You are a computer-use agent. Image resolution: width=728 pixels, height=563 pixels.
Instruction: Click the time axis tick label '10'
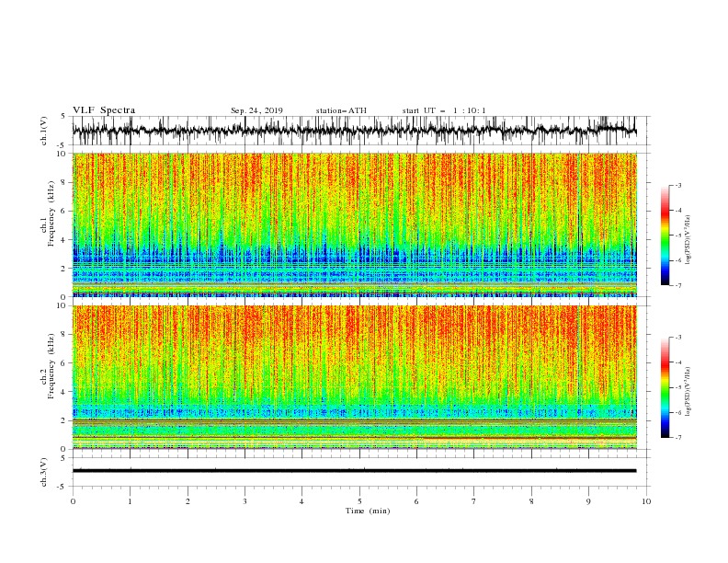(x=646, y=501)
